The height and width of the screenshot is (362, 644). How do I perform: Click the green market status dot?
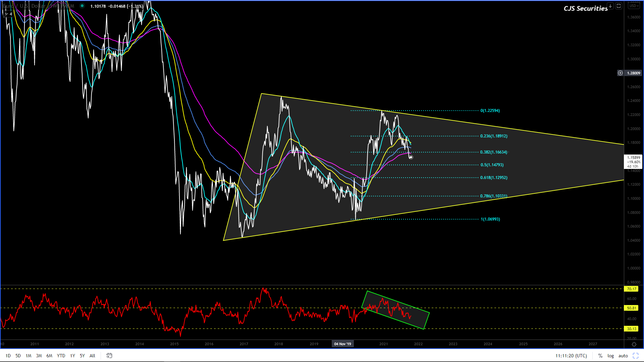(82, 6)
